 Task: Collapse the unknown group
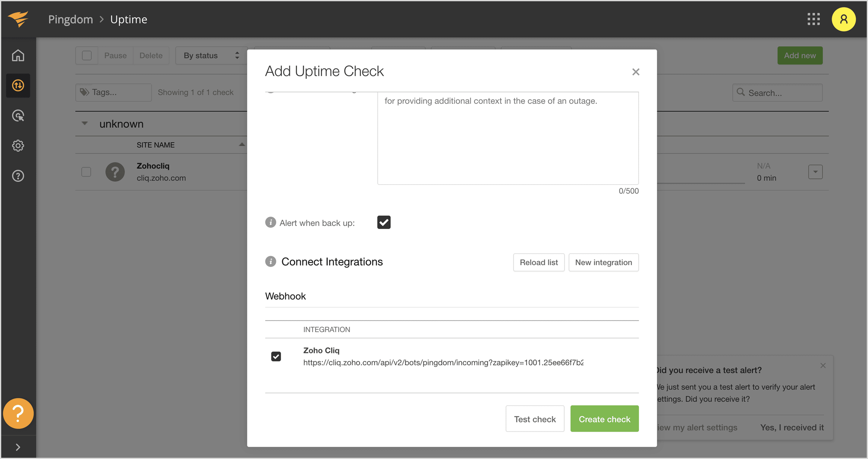[x=85, y=123]
